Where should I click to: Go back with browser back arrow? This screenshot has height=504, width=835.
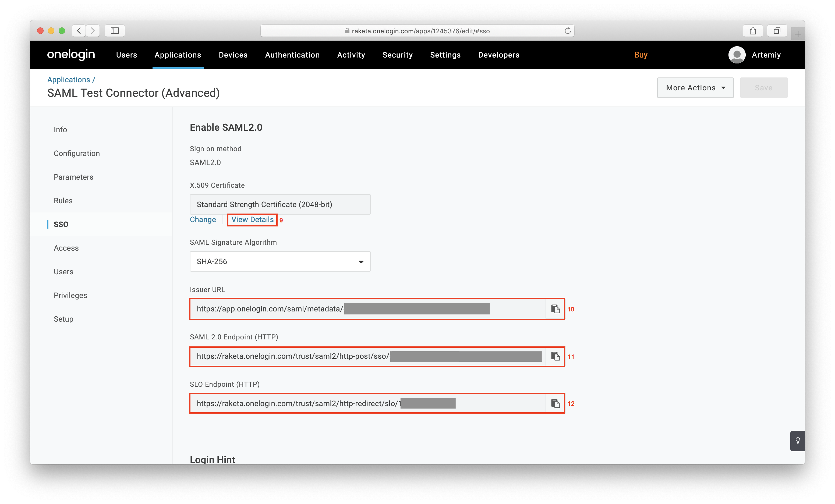click(79, 31)
